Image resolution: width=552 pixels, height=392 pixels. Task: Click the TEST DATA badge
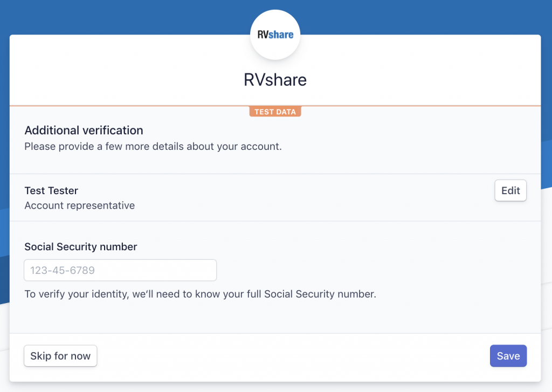pos(275,112)
